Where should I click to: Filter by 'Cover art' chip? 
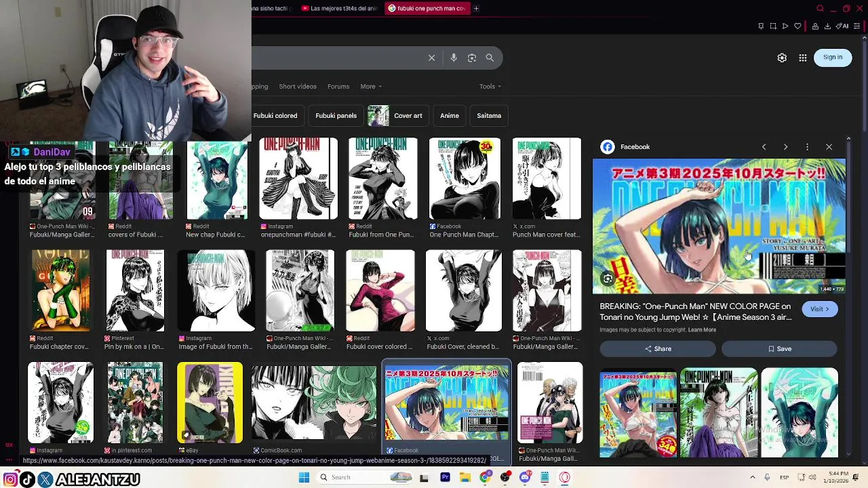(398, 115)
